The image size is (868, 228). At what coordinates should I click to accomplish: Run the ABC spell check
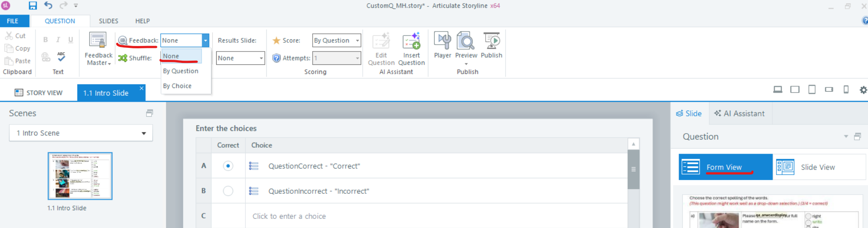[x=61, y=57]
